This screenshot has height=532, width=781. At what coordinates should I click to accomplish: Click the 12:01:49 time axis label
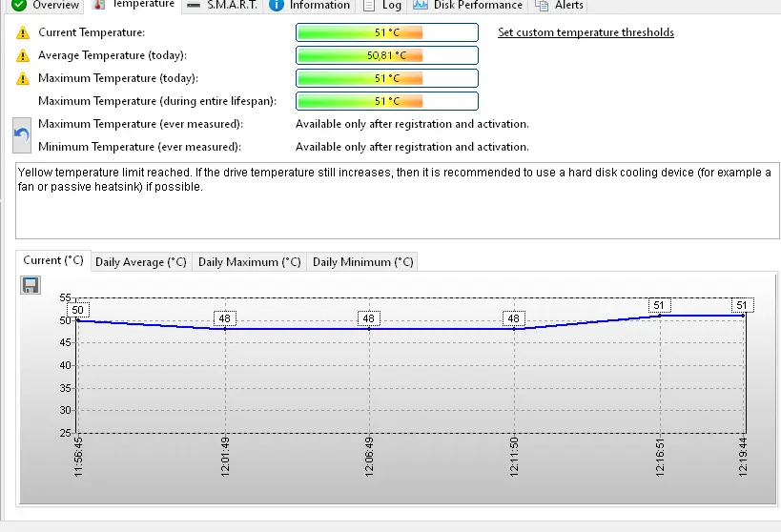pyautogui.click(x=225, y=457)
